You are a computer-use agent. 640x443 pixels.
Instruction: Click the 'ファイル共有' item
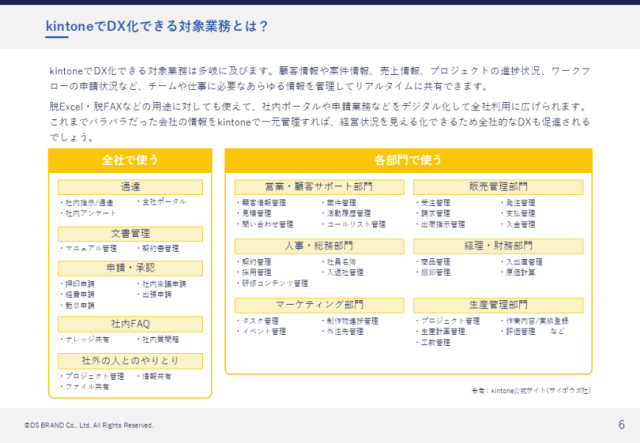pos(87,387)
